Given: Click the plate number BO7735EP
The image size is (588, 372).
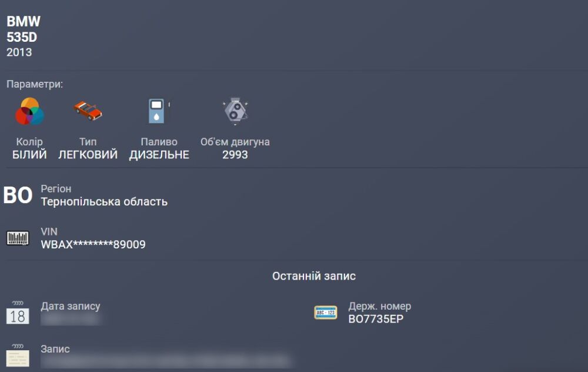Looking at the screenshot, I should pyautogui.click(x=376, y=319).
